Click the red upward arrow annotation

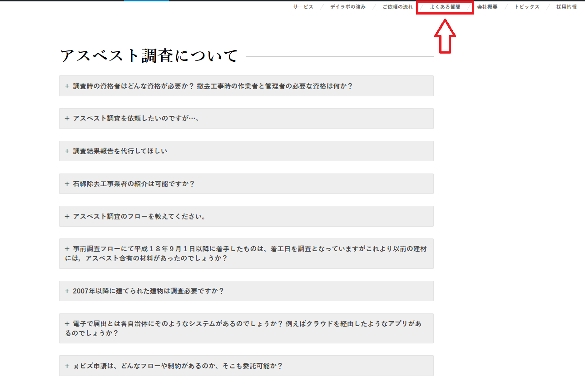[445, 37]
